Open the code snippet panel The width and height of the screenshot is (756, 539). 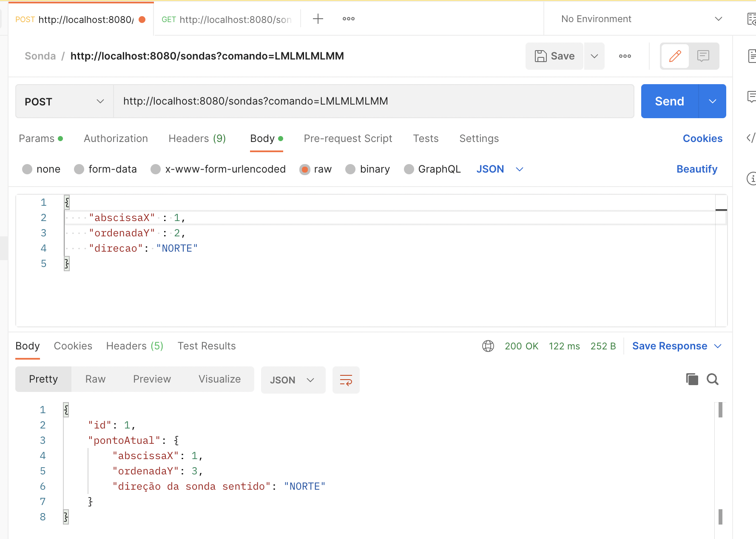(x=751, y=138)
